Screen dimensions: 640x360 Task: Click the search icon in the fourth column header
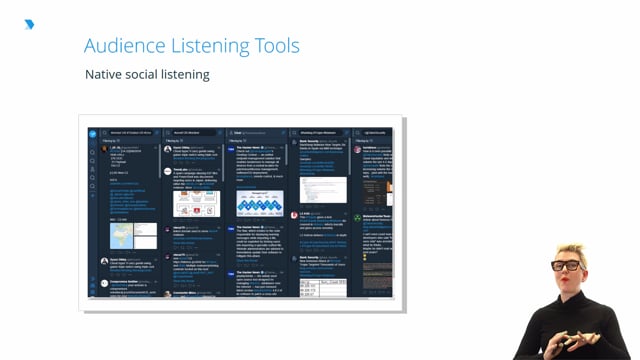[x=294, y=133]
